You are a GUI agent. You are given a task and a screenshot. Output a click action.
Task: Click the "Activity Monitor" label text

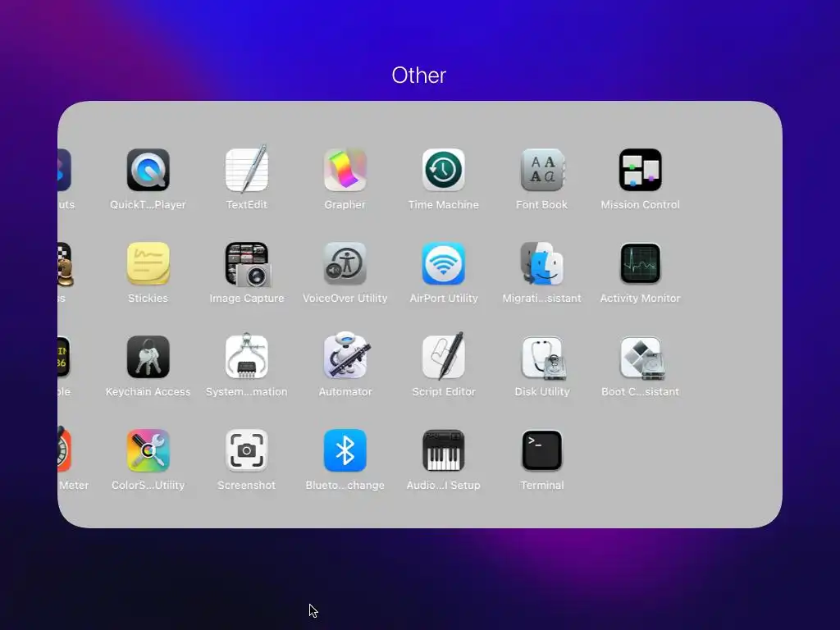[640, 299]
